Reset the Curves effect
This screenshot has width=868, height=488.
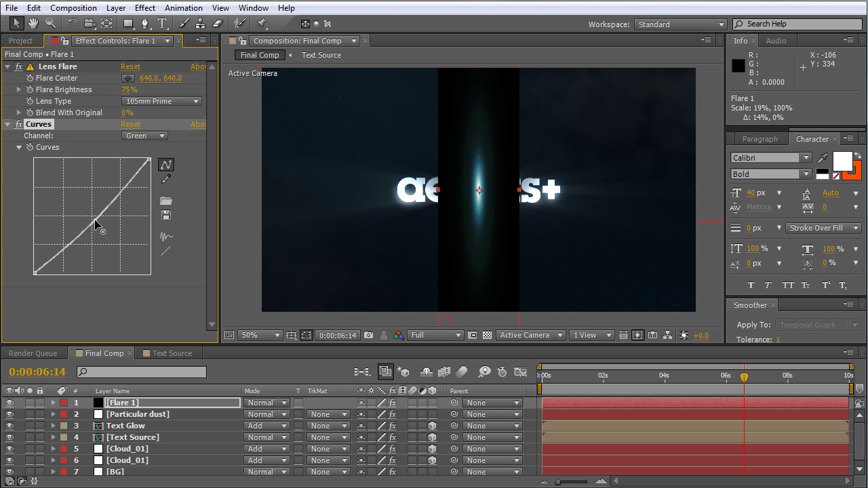point(130,124)
